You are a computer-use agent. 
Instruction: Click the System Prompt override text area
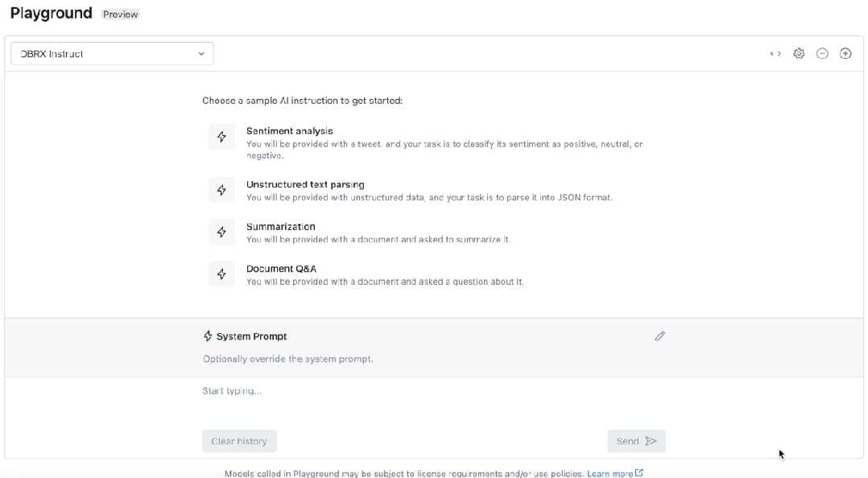288,359
